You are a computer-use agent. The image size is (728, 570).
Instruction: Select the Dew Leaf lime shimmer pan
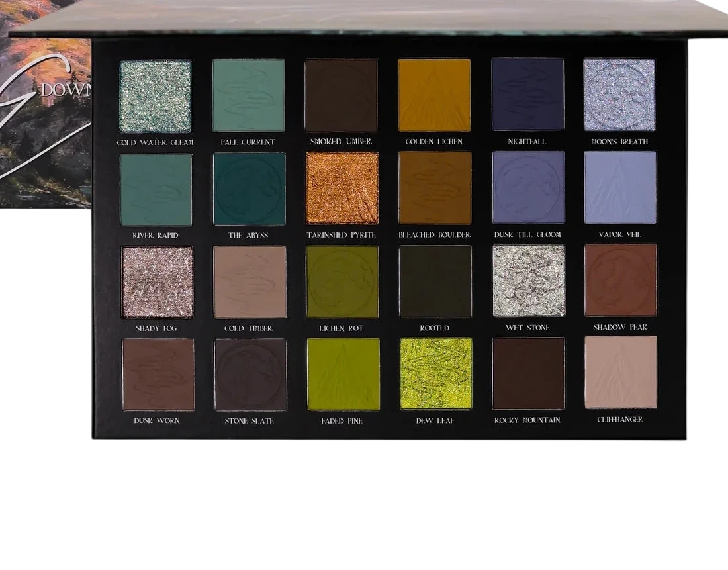coord(436,374)
